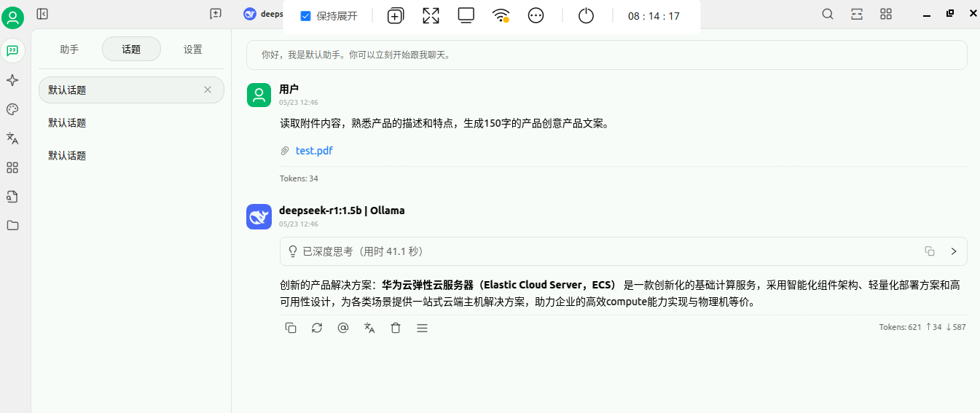Viewport: 980px width, 413px height.
Task: Click the monitor display icon in floating toolbar
Action: (466, 15)
